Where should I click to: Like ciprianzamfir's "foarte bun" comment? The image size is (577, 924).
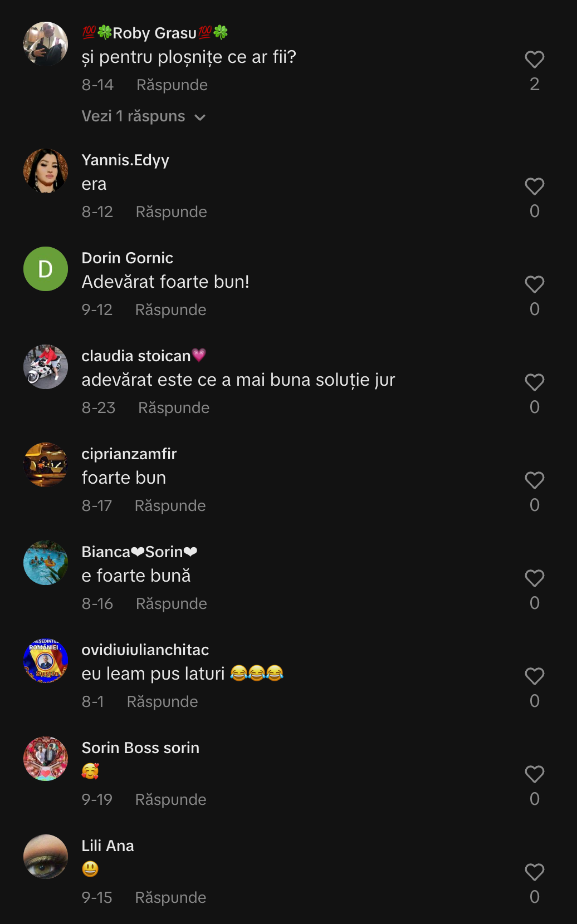[534, 480]
